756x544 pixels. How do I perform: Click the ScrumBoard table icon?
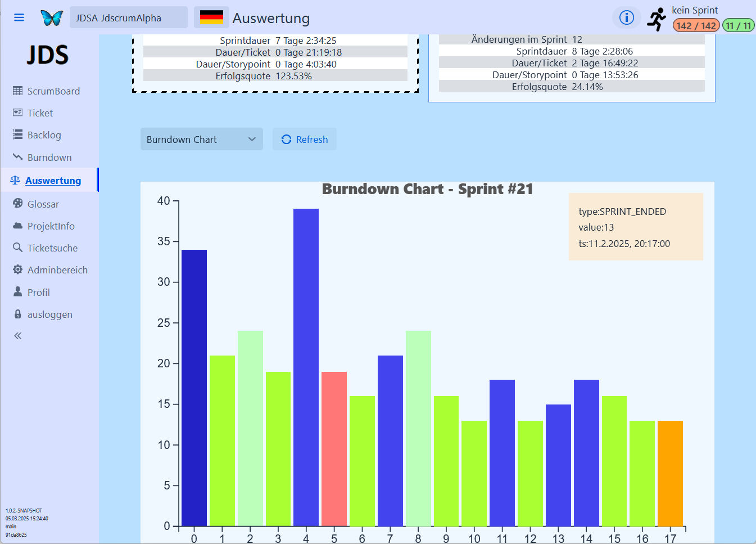point(18,91)
